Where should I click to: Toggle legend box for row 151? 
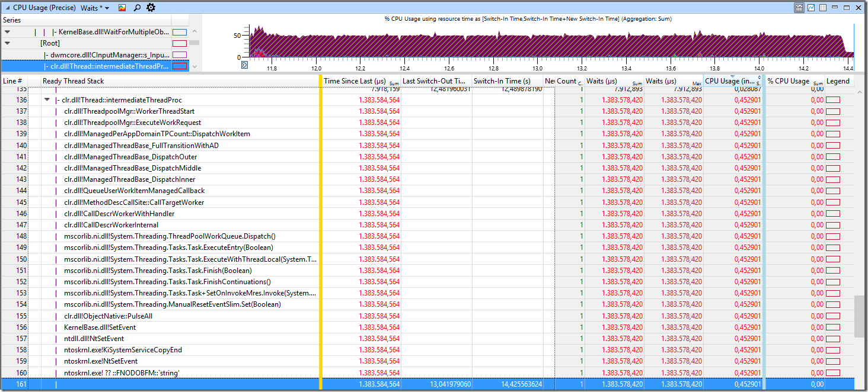833,271
